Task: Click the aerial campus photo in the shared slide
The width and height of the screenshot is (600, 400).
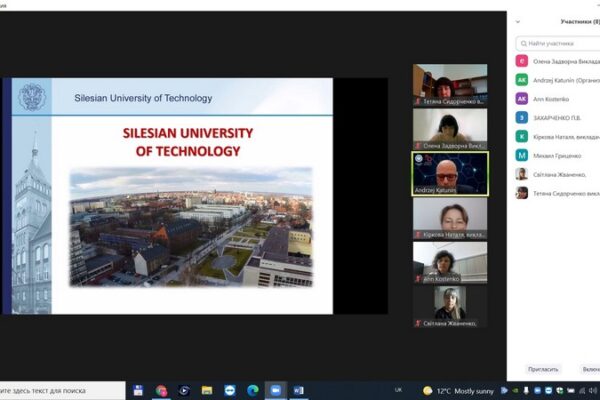Action: pyautogui.click(x=191, y=227)
